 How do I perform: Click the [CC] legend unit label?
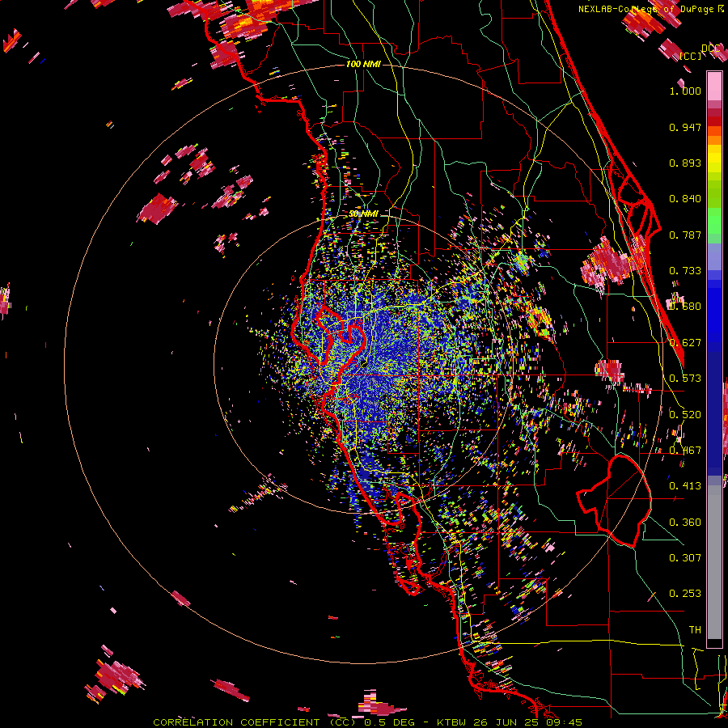coord(691,56)
